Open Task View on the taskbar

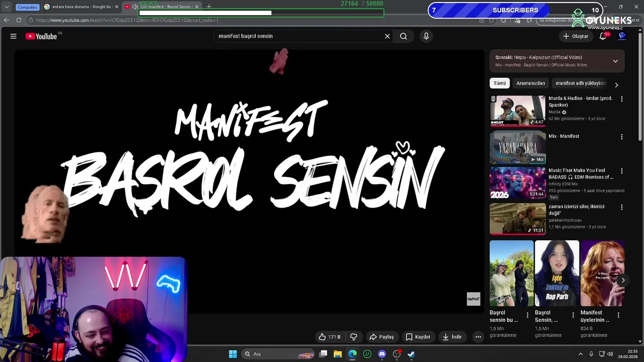[324, 354]
